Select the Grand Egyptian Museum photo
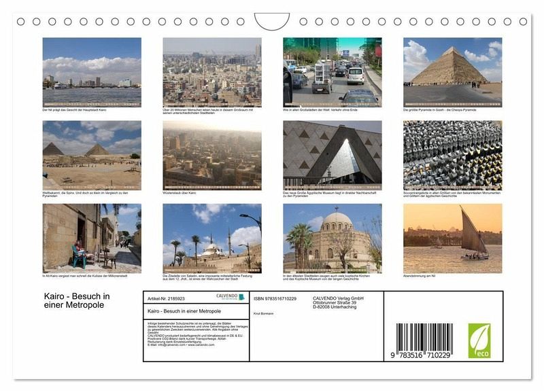The height and width of the screenshot is (392, 544). pyautogui.click(x=332, y=156)
